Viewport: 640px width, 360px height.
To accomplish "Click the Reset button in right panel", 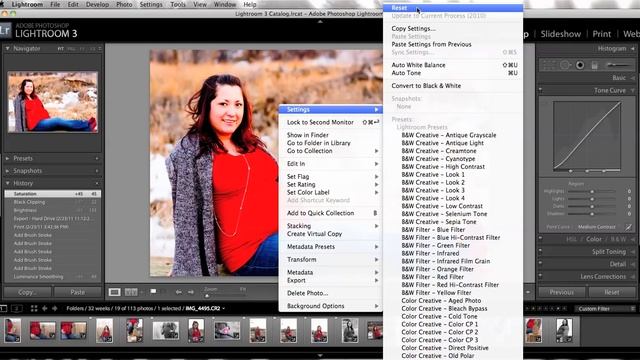I will coord(611,292).
